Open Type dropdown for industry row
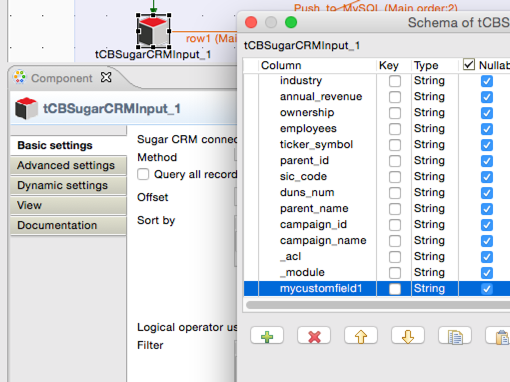Screen dimensions: 510x382 435,81
